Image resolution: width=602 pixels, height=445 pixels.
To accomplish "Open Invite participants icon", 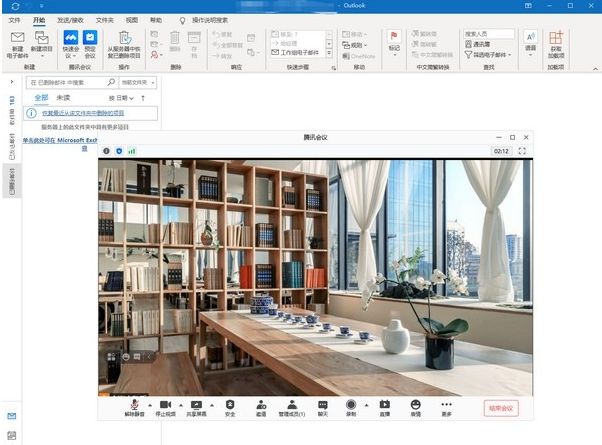I will [260, 404].
